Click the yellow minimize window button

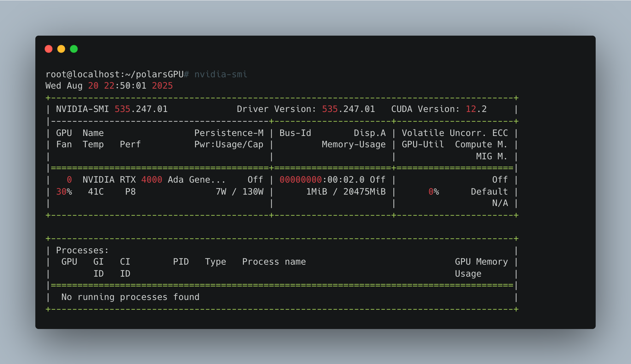click(61, 49)
